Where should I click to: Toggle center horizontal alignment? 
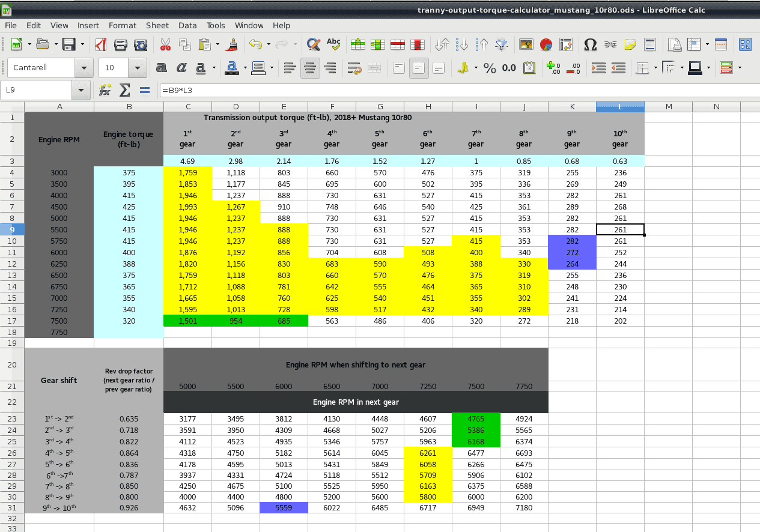pyautogui.click(x=310, y=68)
